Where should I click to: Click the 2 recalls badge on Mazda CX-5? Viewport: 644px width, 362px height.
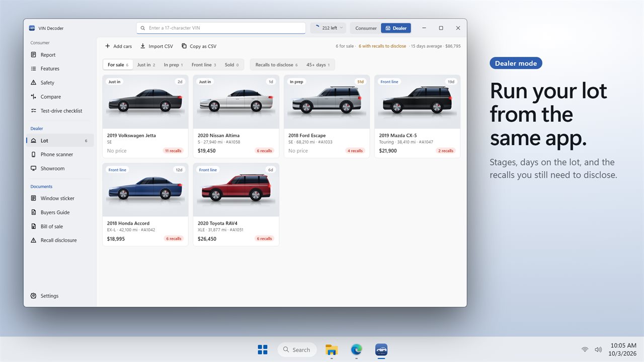(446, 151)
